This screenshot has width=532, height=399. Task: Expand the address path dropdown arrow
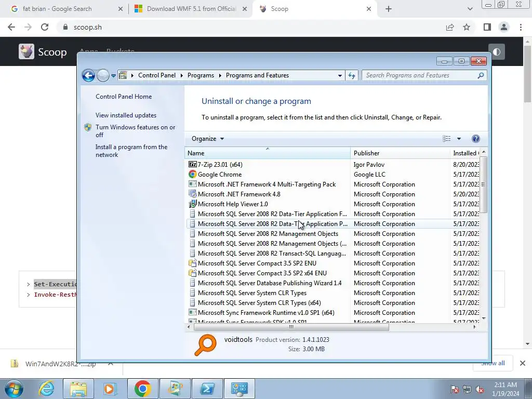340,76
